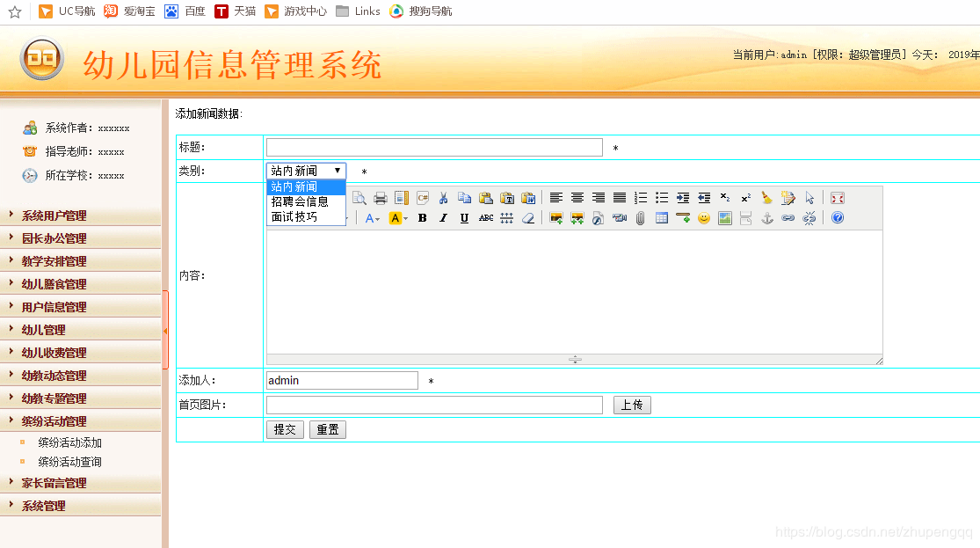Justify text alignment

click(620, 198)
